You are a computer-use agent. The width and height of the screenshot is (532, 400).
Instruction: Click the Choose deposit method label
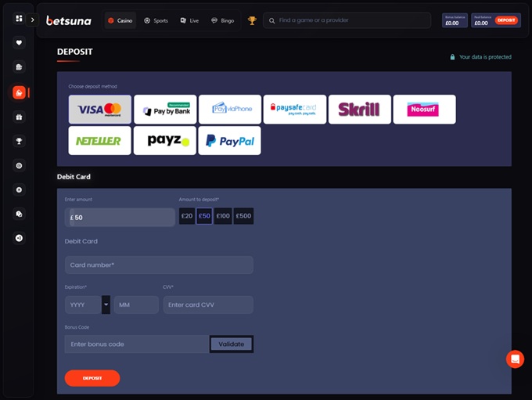[x=92, y=87]
